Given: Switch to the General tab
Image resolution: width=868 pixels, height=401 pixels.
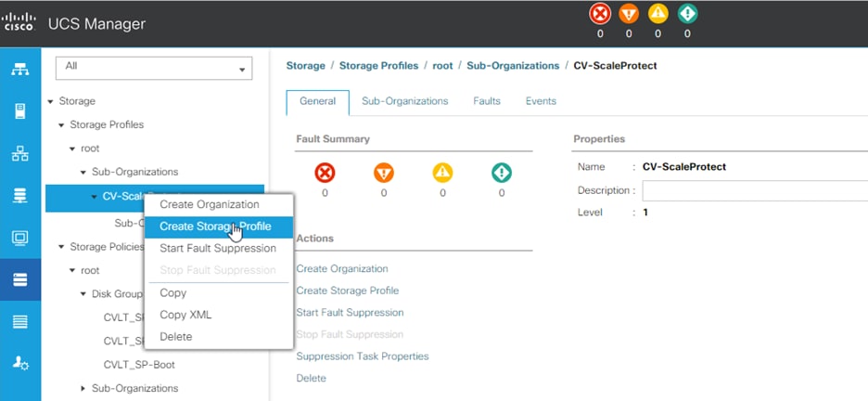Looking at the screenshot, I should pyautogui.click(x=318, y=101).
